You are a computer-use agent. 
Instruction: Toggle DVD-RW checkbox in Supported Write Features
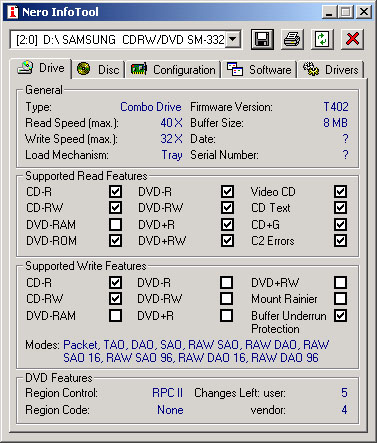click(x=227, y=298)
